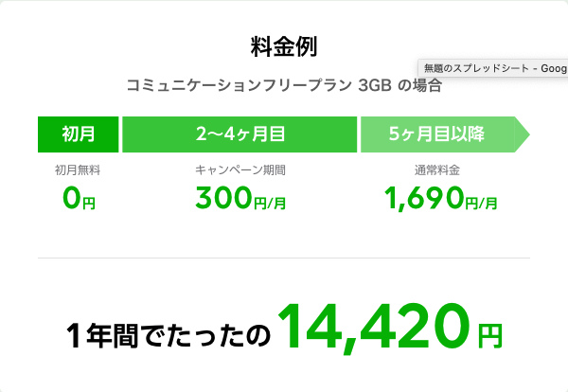Image resolution: width=568 pixels, height=392 pixels.
Task: Click the 1年間でたったの text
Action: point(169,336)
